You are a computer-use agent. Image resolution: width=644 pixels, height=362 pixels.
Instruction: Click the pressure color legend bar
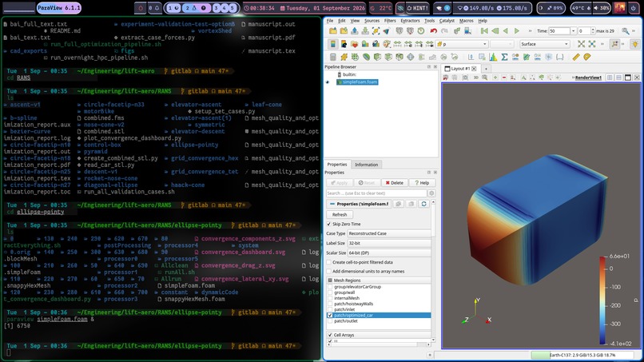[602, 300]
